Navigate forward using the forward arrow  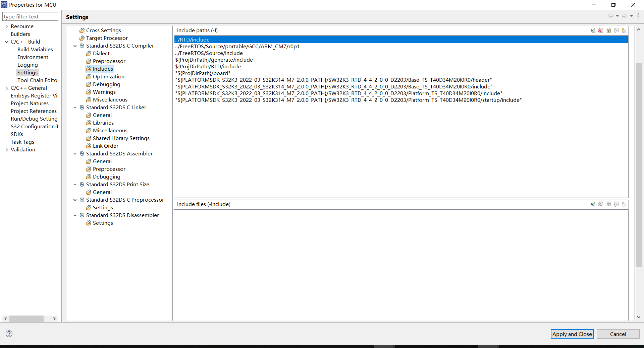625,16
